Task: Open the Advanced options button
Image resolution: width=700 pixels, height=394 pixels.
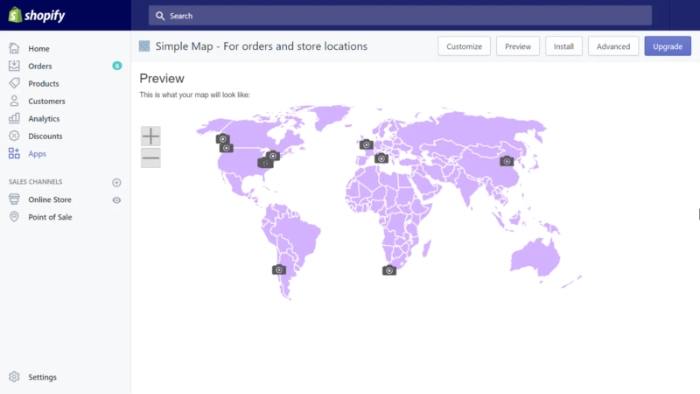Action: (x=613, y=46)
